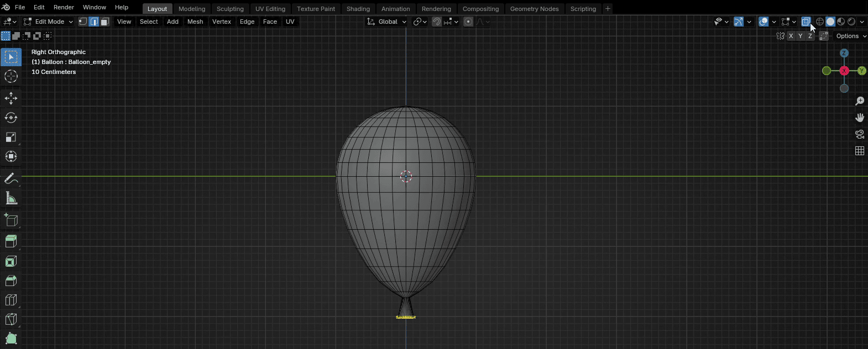The width and height of the screenshot is (868, 349).
Task: Activate the Rotate tool
Action: click(11, 118)
